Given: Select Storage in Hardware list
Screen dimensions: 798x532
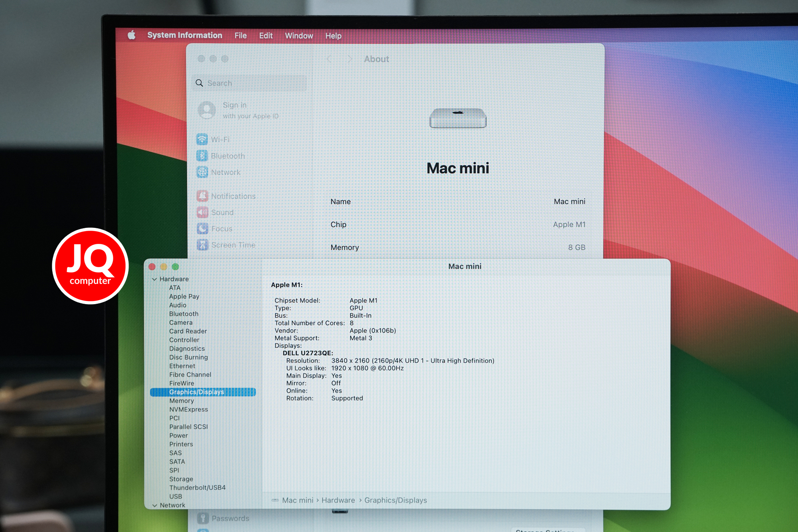Looking at the screenshot, I should tap(181, 479).
